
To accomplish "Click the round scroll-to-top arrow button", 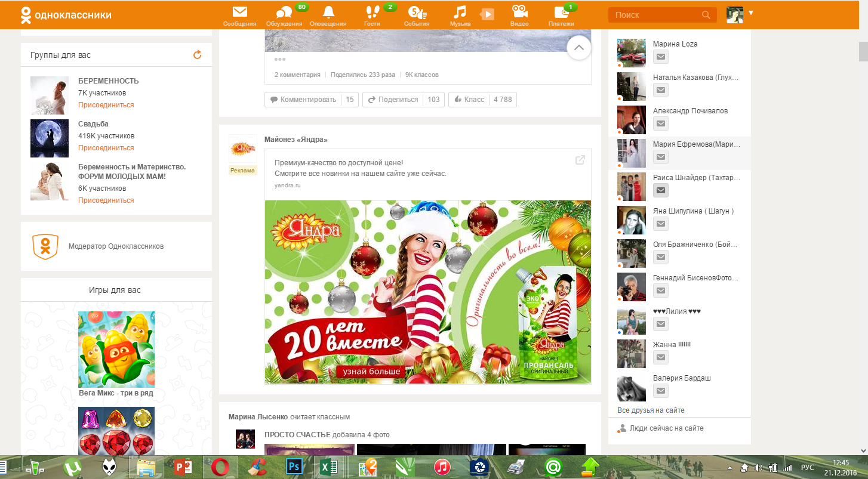I will (x=578, y=47).
